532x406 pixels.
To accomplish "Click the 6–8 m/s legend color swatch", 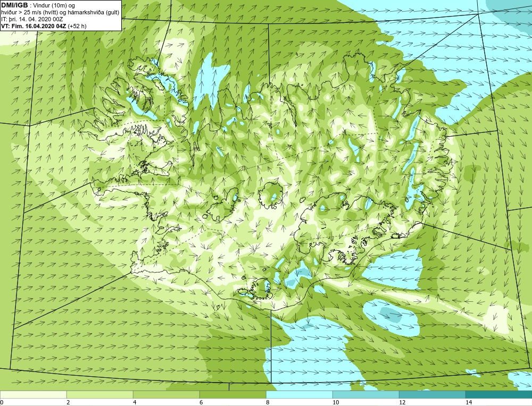I will point(233,394).
